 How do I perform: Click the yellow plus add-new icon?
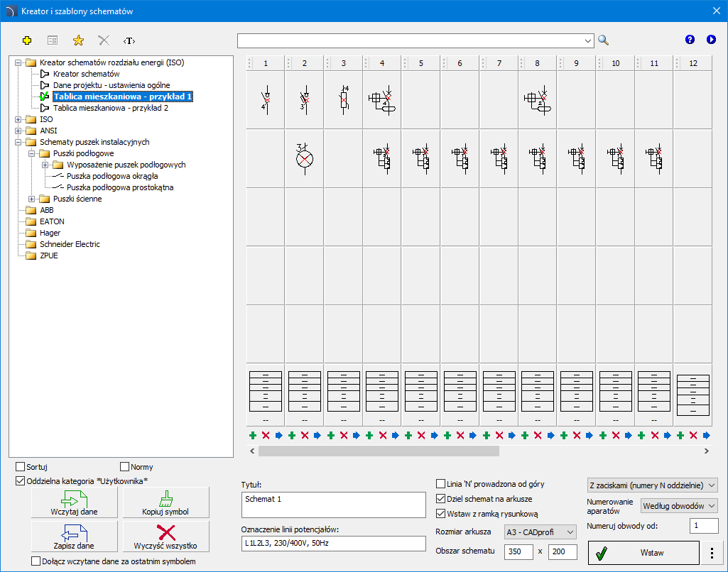click(x=27, y=40)
